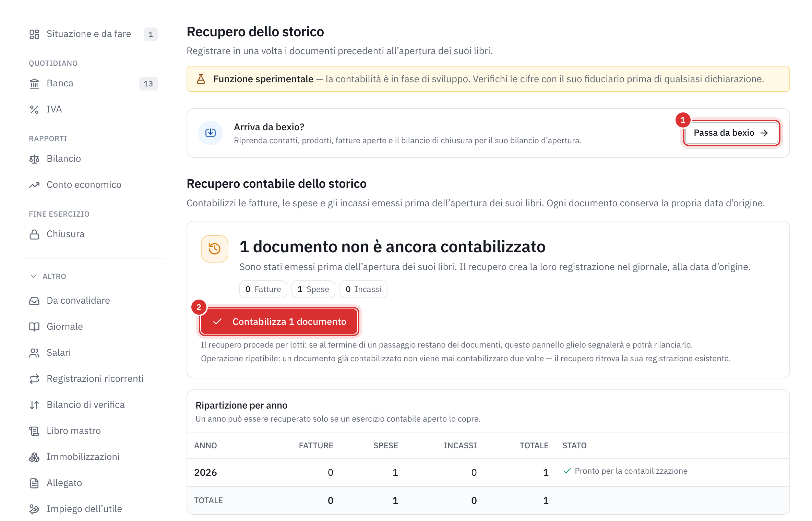This screenshot has width=812, height=521.
Task: Collapse the ALTRO section chevron
Action: click(x=34, y=276)
